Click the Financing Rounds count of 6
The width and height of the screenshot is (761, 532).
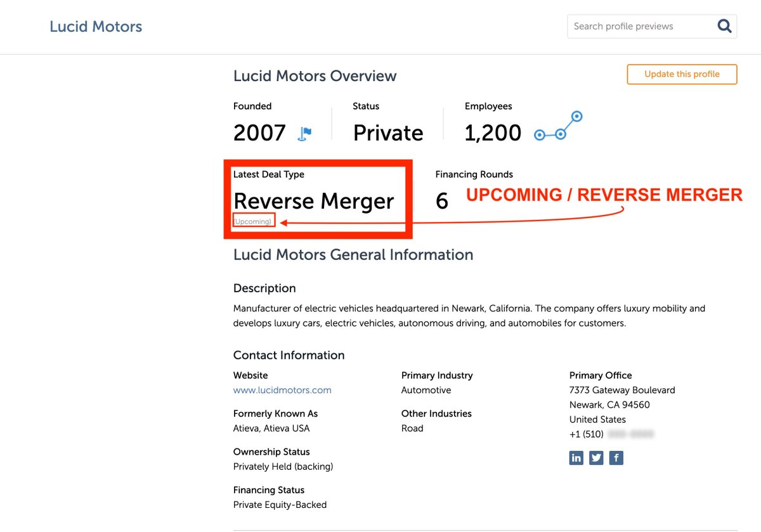click(441, 200)
